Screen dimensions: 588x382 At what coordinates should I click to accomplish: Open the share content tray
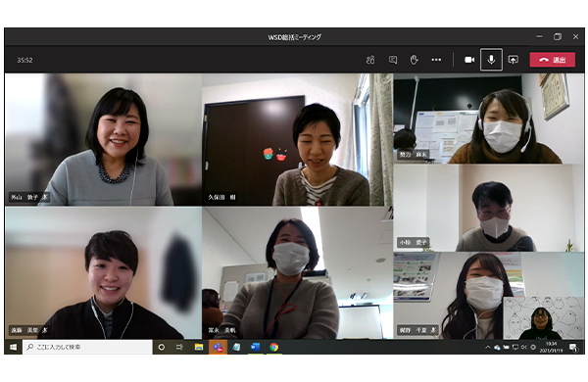513,60
